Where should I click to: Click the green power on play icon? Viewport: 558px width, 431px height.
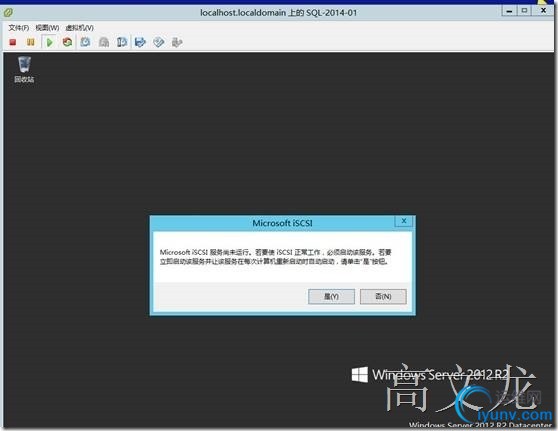[49, 42]
